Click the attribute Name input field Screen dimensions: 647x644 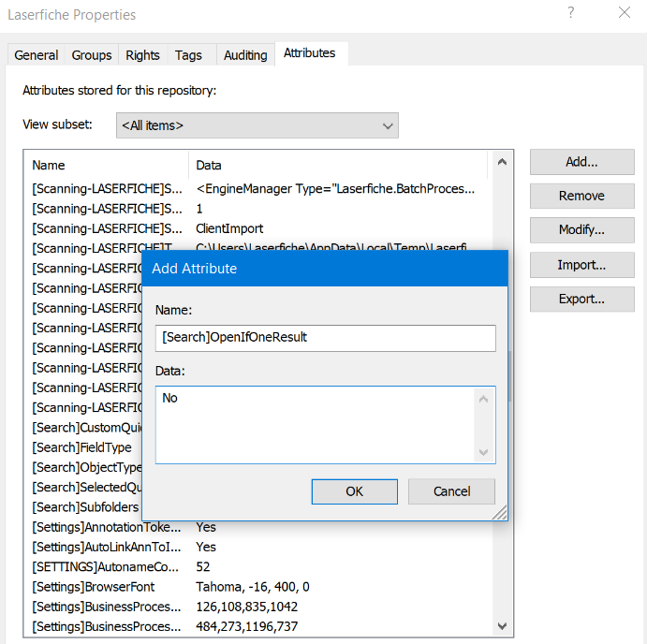[326, 338]
